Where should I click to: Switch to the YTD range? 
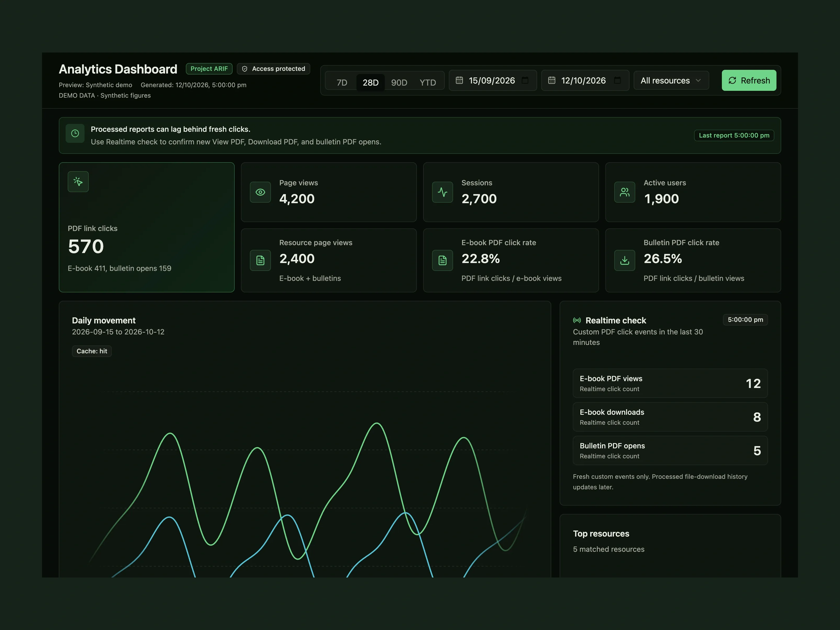coord(428,82)
